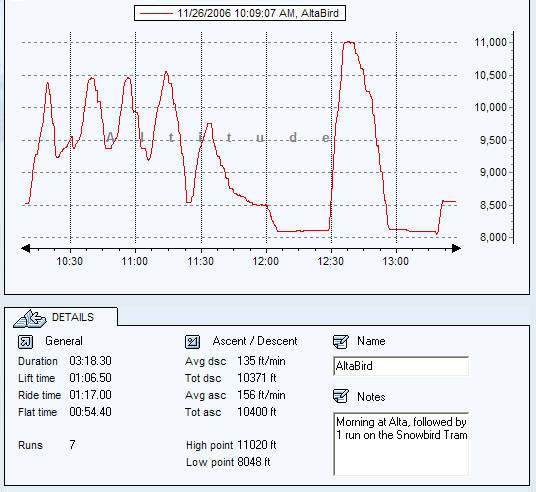Click the 11:30 time axis label

click(200, 262)
